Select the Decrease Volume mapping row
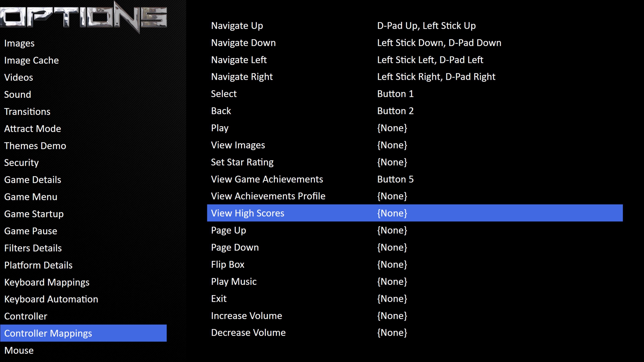Image resolution: width=644 pixels, height=362 pixels. tap(415, 333)
